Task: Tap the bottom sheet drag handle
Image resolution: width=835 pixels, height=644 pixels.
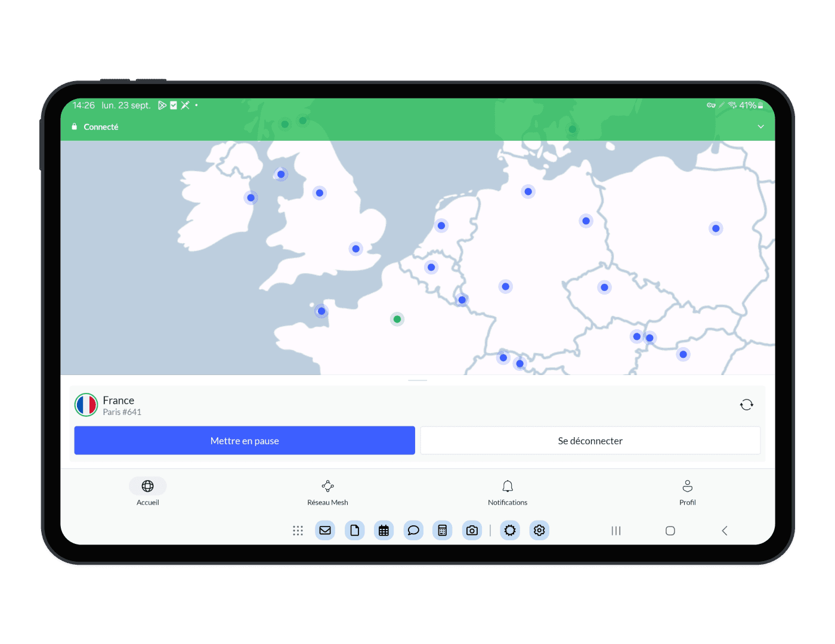Action: [x=417, y=380]
